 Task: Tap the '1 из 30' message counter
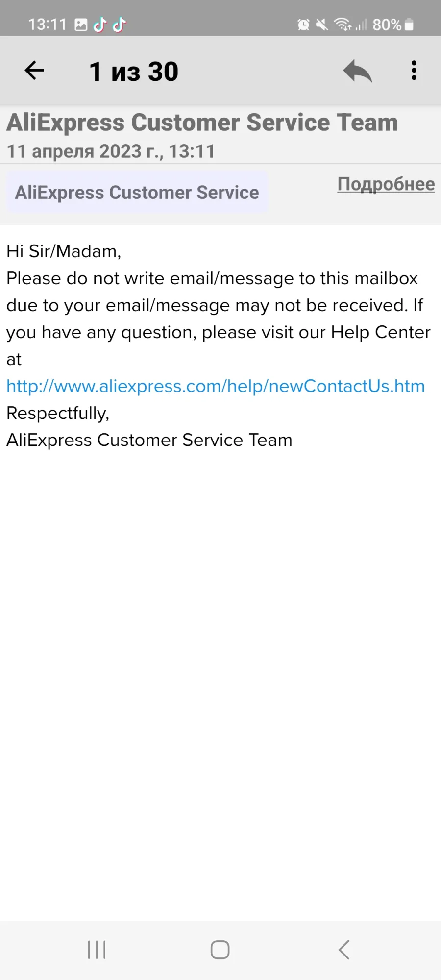point(134,72)
